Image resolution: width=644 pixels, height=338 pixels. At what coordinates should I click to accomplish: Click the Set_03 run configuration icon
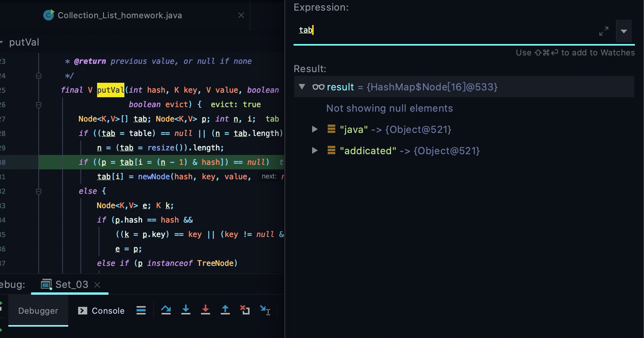click(x=46, y=284)
